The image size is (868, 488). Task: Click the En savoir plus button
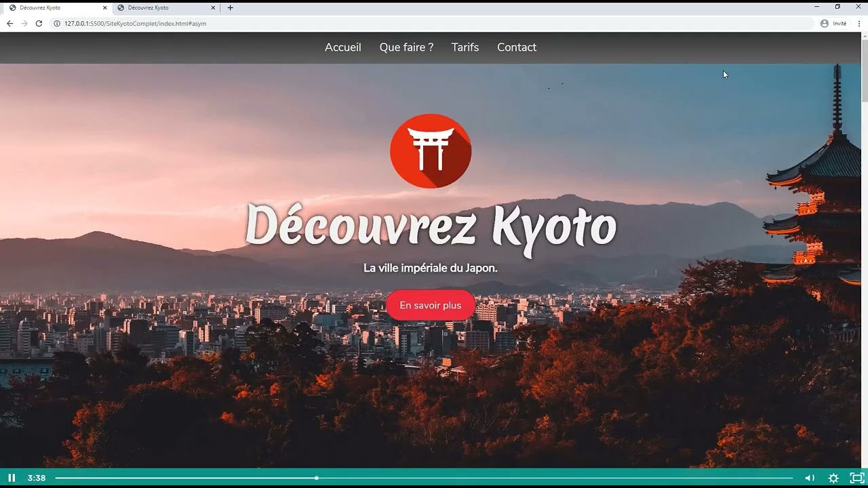[431, 306]
